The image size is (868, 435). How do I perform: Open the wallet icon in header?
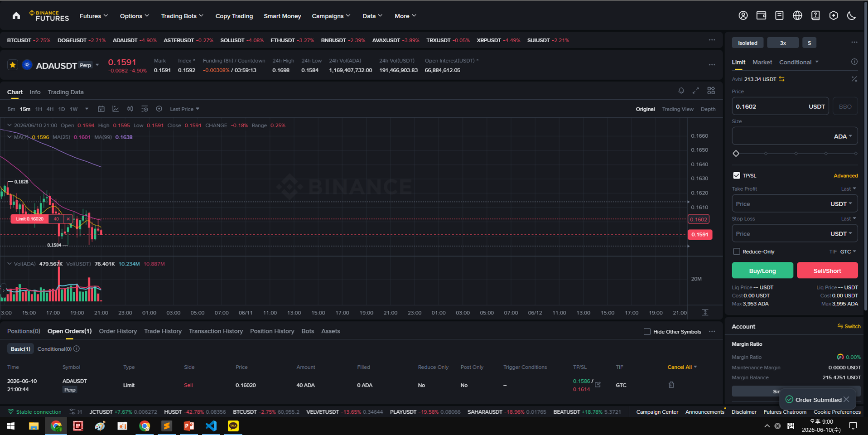coord(761,15)
